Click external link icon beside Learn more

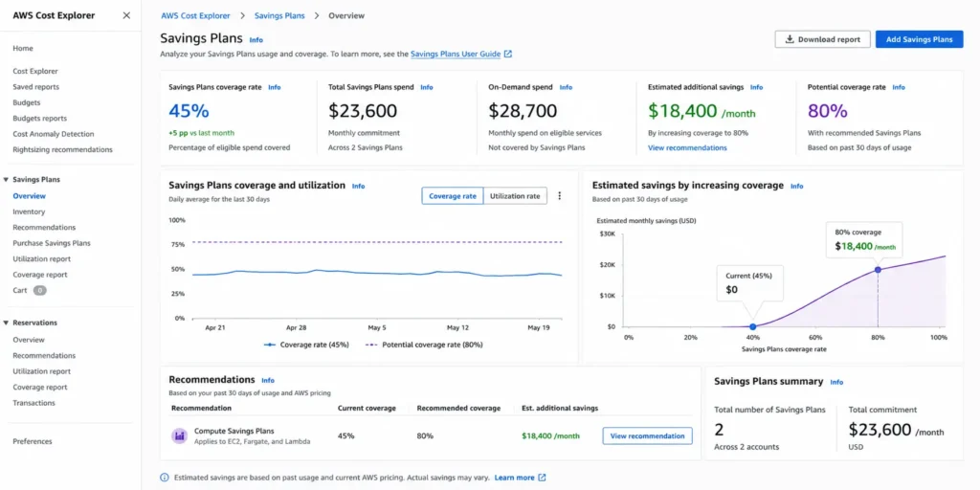(542, 478)
